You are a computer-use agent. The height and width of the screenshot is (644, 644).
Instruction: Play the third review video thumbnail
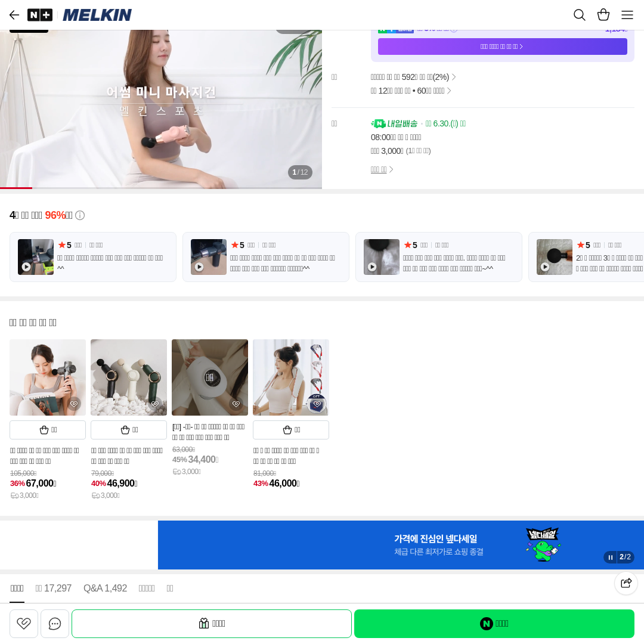pos(382,256)
